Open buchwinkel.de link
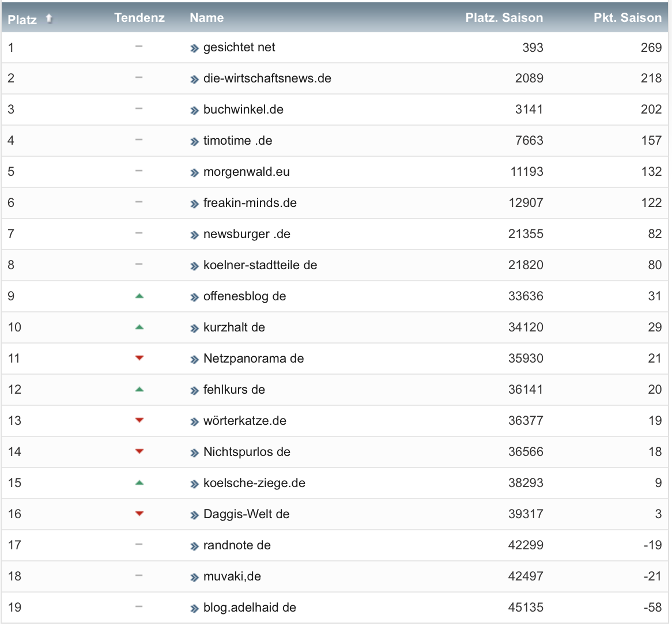 [243, 110]
